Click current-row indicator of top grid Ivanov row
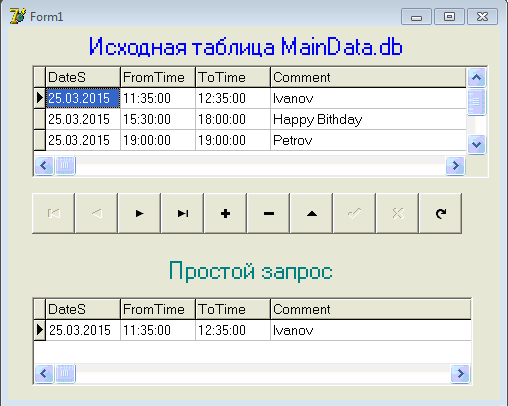 [x=40, y=98]
